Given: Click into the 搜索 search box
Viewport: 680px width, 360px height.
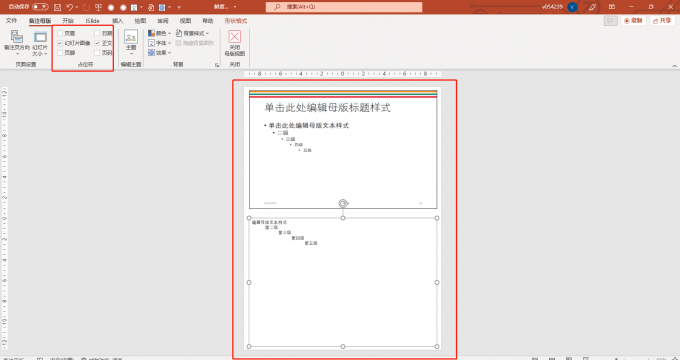Looking at the screenshot, I should pos(344,7).
